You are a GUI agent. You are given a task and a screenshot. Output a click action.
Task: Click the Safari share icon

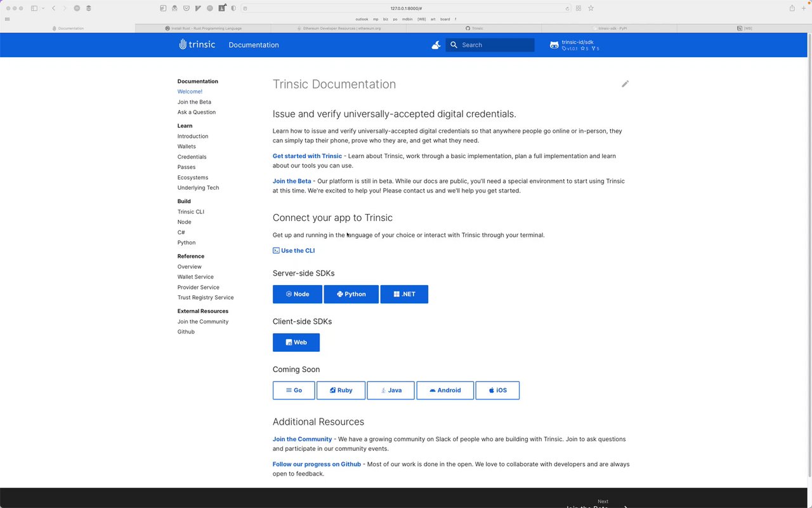point(792,8)
